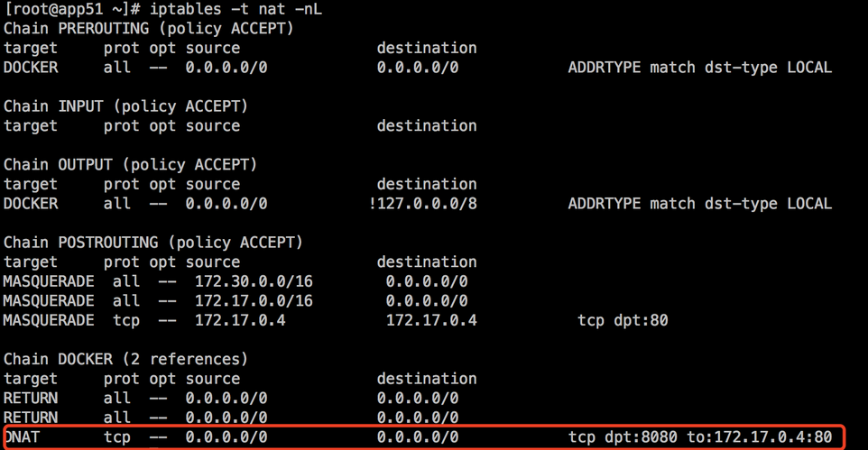The image size is (868, 450).
Task: Click 'MASQUERADE' in the tcp dpt:80 row
Action: click(49, 320)
